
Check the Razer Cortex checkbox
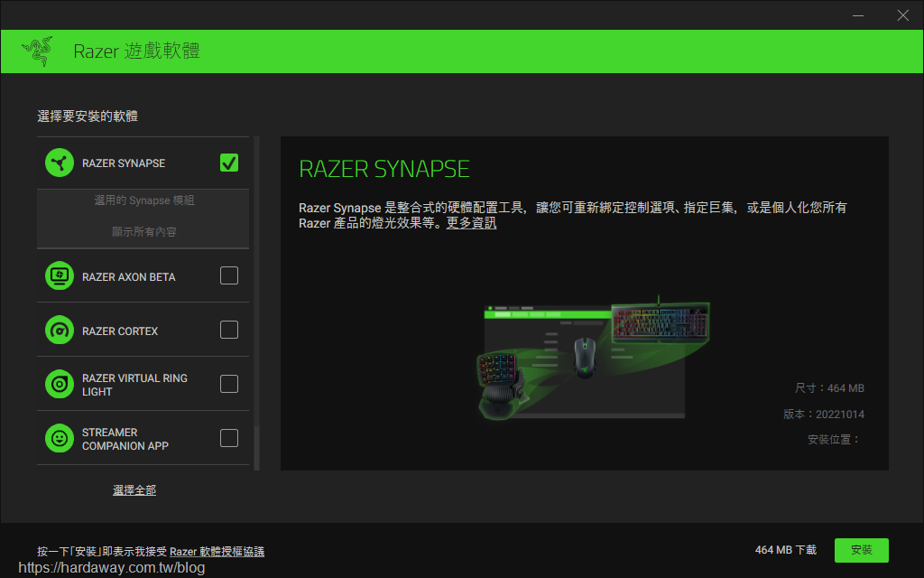point(228,330)
